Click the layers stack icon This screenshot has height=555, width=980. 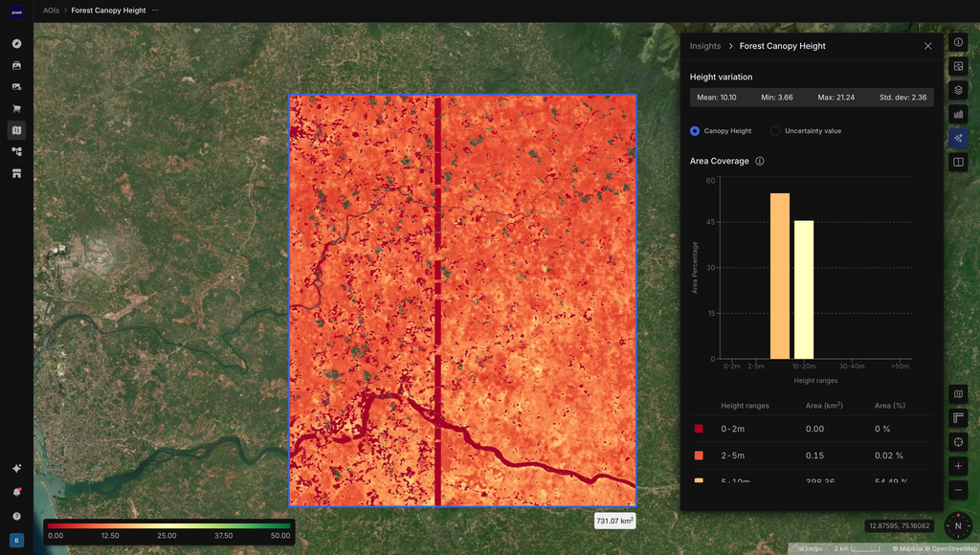(x=958, y=90)
